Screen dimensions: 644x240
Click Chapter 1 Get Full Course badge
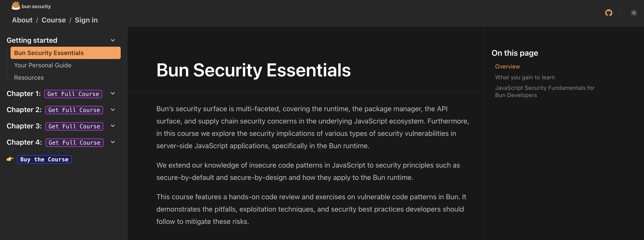pyautogui.click(x=73, y=94)
